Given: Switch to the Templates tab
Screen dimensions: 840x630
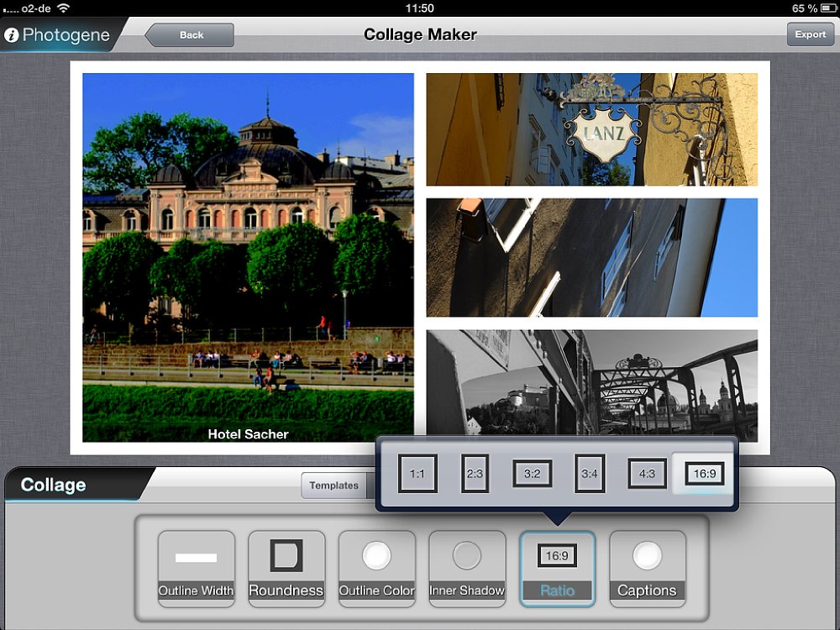Looking at the screenshot, I should [x=333, y=486].
